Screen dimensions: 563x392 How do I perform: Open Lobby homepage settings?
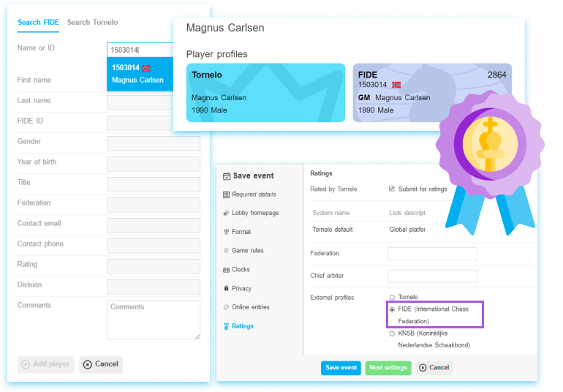tap(255, 213)
